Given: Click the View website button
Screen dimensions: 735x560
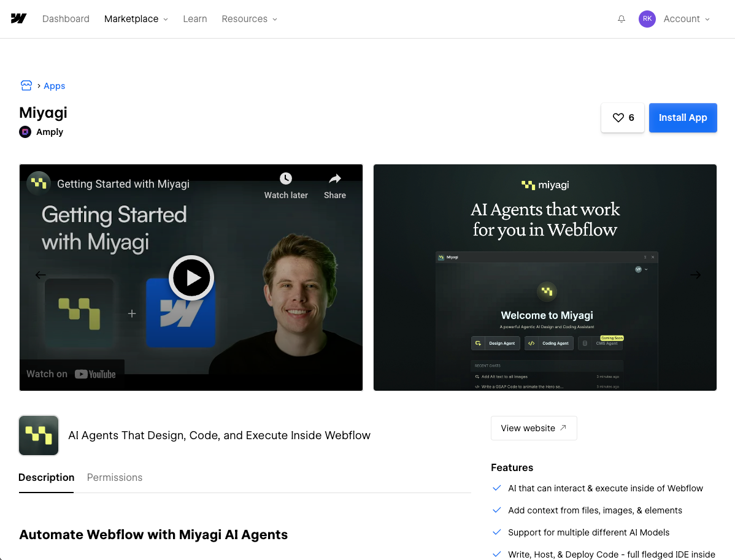Looking at the screenshot, I should (534, 428).
